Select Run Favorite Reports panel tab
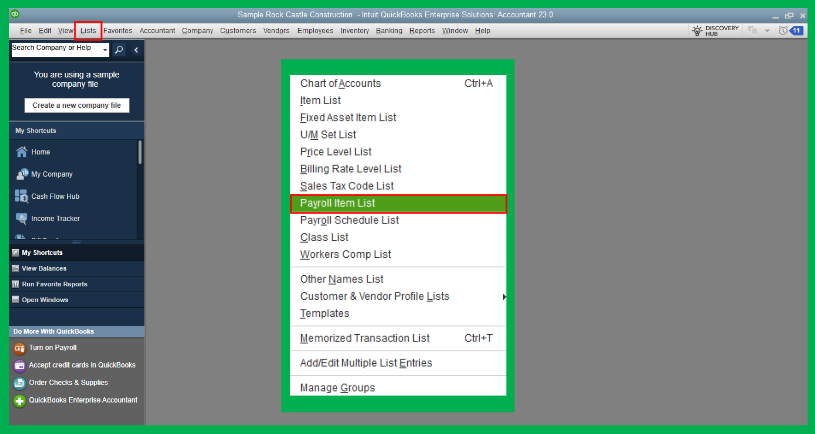This screenshot has height=434, width=815. point(76,284)
